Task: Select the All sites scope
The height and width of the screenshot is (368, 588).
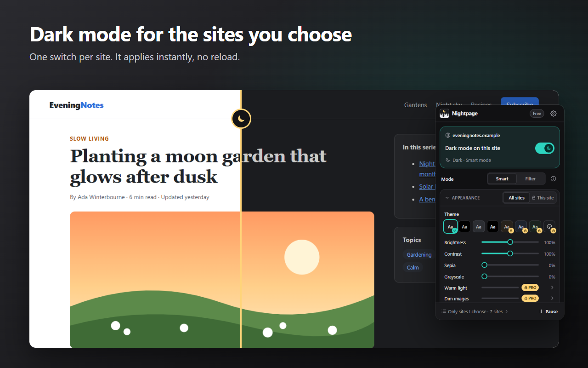Action: point(516,198)
